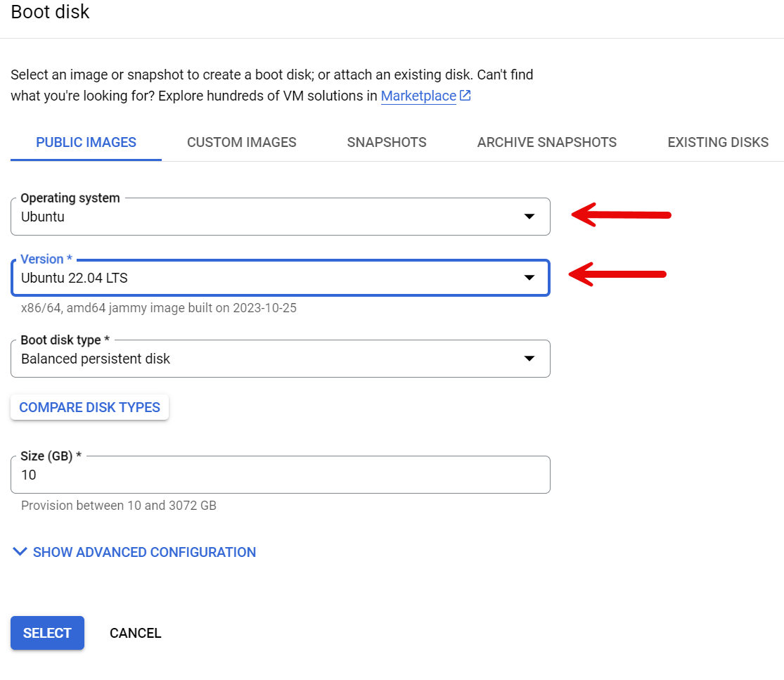This screenshot has height=680, width=784.
Task: Open the Marketplace link
Action: pos(418,96)
